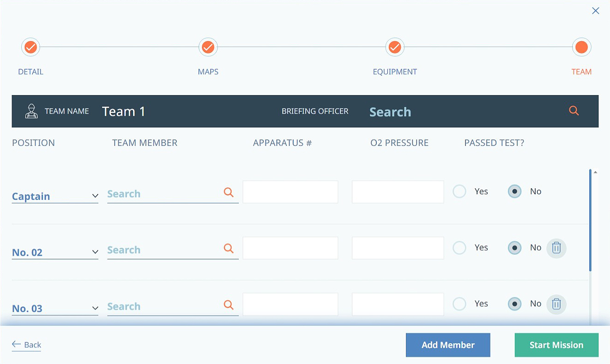Click the search icon in No. 02 row
610x364 pixels.
(229, 248)
